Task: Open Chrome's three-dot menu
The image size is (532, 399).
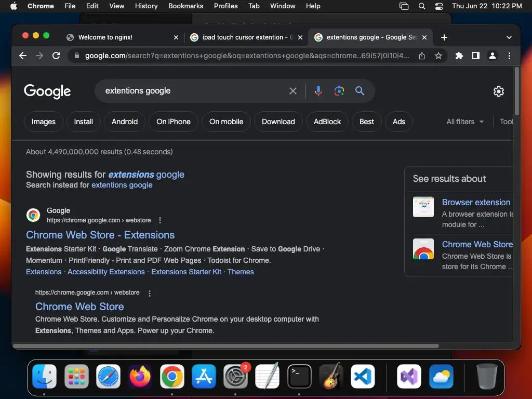Action: pos(509,56)
